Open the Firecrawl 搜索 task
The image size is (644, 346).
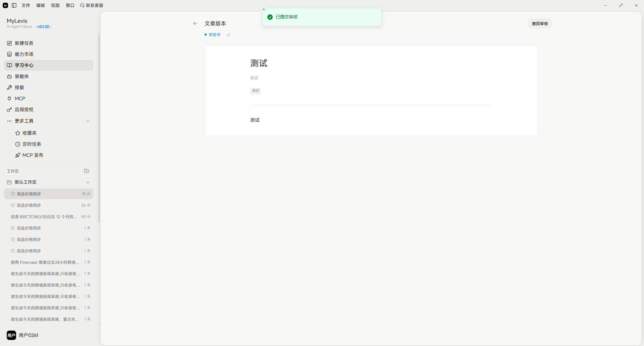click(49, 262)
